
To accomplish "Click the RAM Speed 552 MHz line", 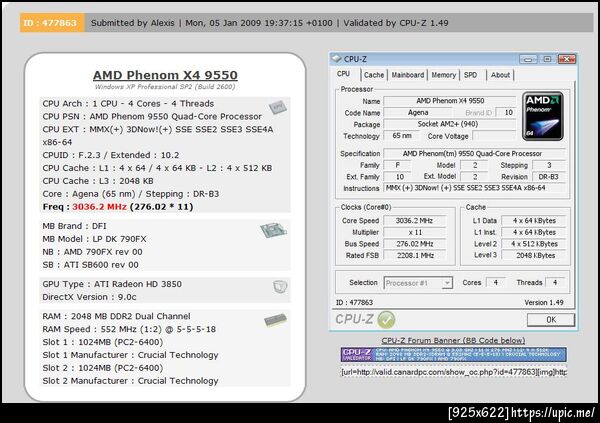I will [x=129, y=329].
